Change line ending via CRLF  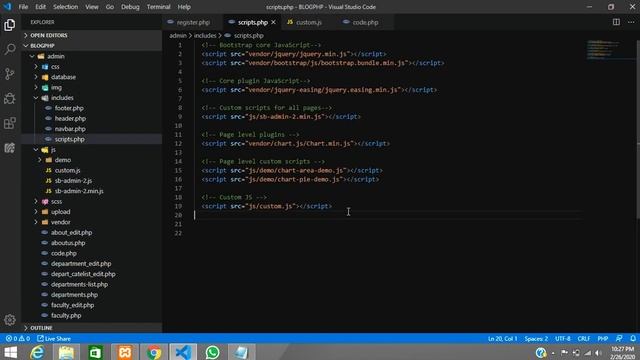(584, 339)
